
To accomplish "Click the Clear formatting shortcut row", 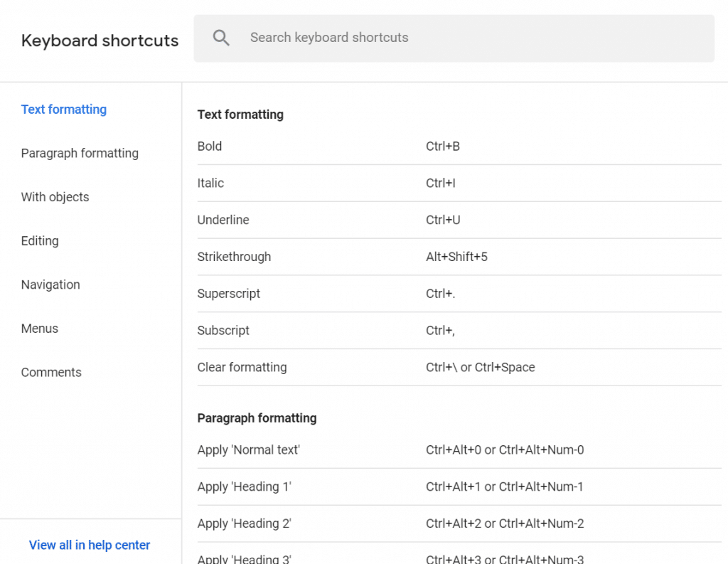I will click(x=459, y=368).
